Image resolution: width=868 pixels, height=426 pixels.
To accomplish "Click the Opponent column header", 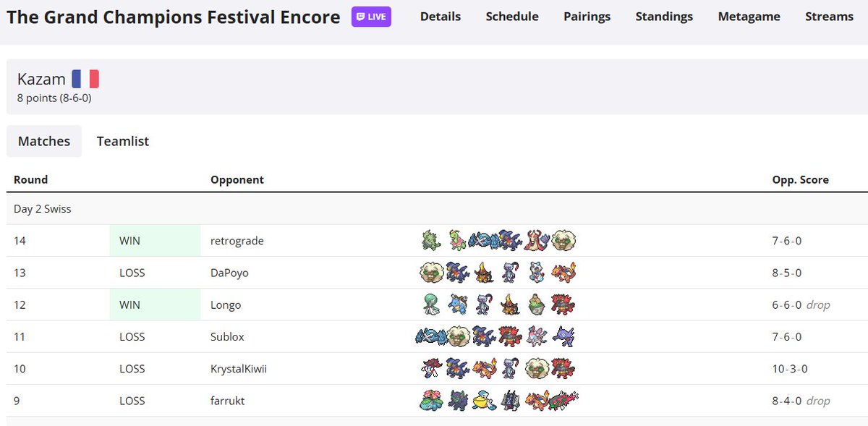I will [237, 179].
